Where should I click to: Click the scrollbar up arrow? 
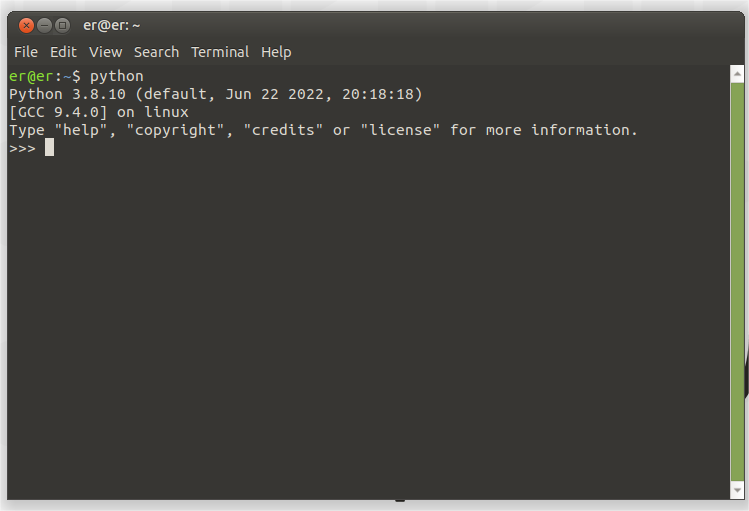point(737,74)
